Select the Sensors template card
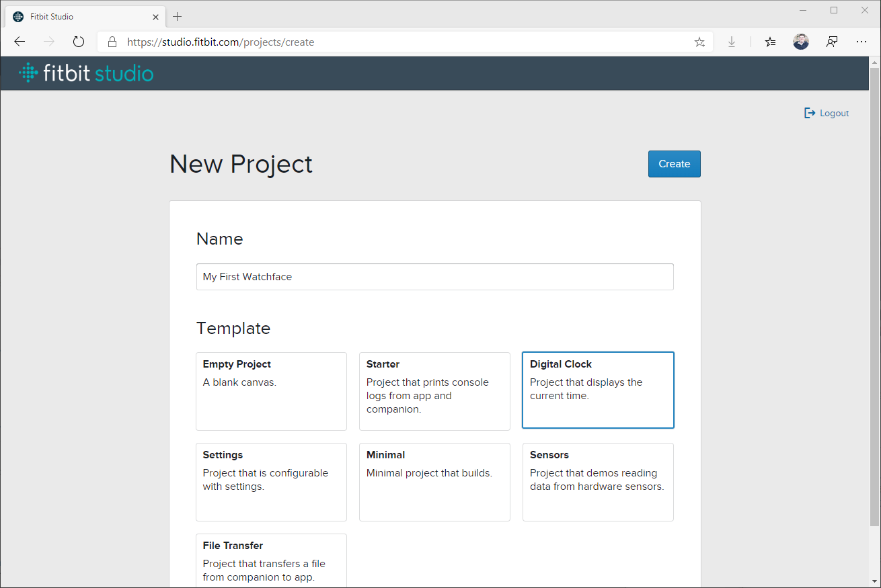The height and width of the screenshot is (588, 881). (x=598, y=482)
